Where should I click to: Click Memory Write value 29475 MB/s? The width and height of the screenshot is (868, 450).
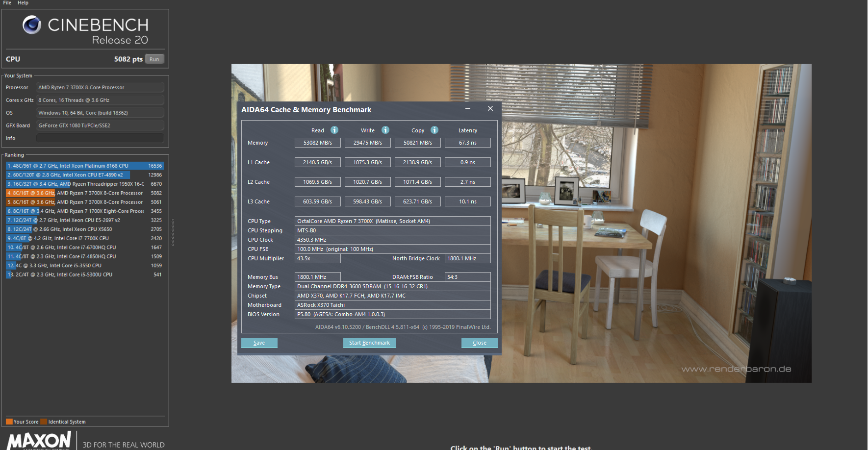click(x=368, y=143)
